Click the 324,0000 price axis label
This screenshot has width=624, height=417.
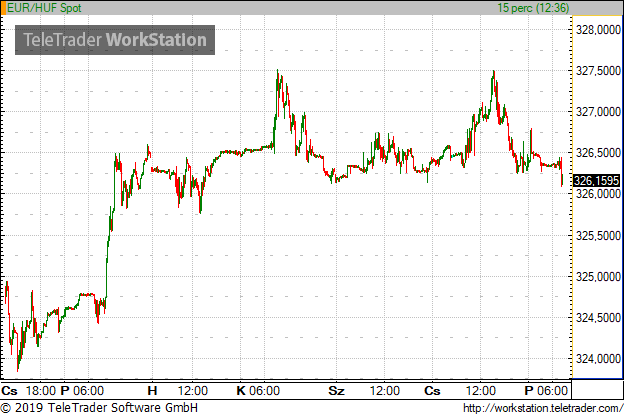click(598, 359)
